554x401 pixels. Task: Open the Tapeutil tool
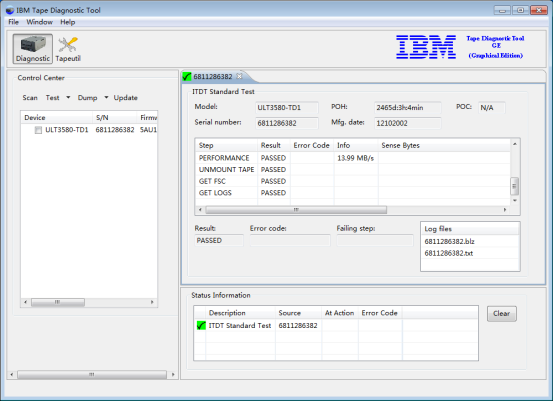pos(68,49)
